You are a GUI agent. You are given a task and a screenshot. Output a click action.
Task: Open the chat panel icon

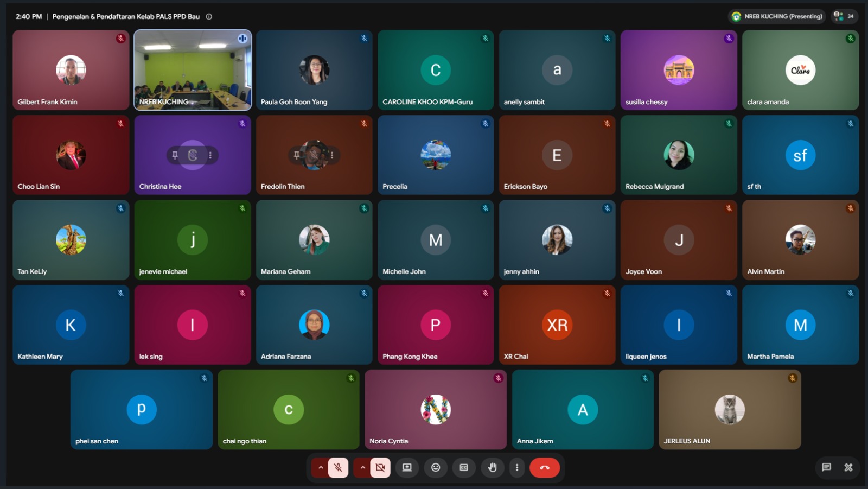point(826,467)
